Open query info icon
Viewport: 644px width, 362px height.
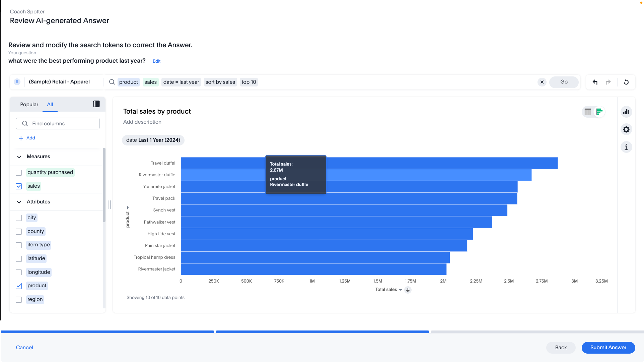point(626,147)
